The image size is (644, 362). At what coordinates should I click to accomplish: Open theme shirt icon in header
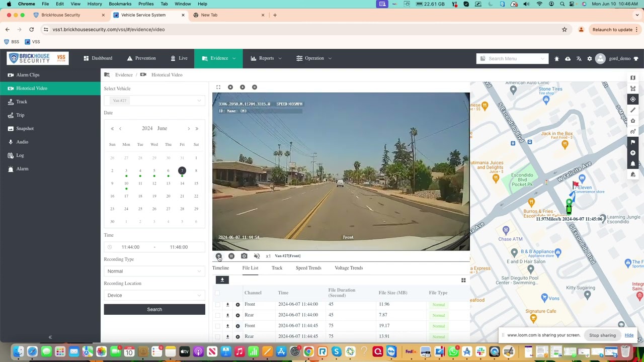click(x=636, y=59)
